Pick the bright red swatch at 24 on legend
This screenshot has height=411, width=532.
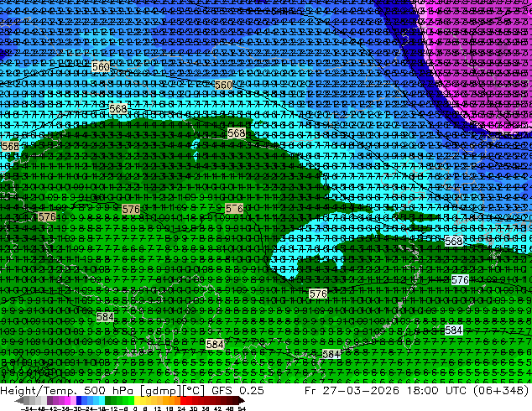183,401
